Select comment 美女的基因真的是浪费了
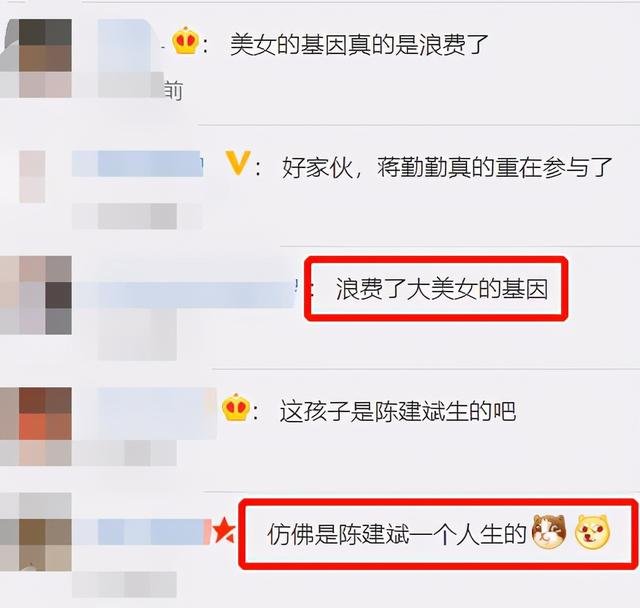The image size is (640, 608). [x=359, y=44]
